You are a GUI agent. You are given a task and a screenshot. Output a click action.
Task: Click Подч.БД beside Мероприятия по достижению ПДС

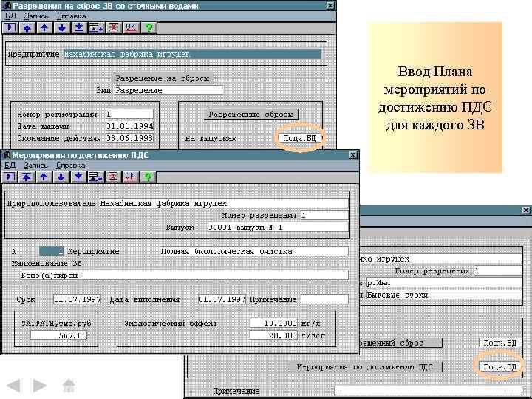(499, 366)
